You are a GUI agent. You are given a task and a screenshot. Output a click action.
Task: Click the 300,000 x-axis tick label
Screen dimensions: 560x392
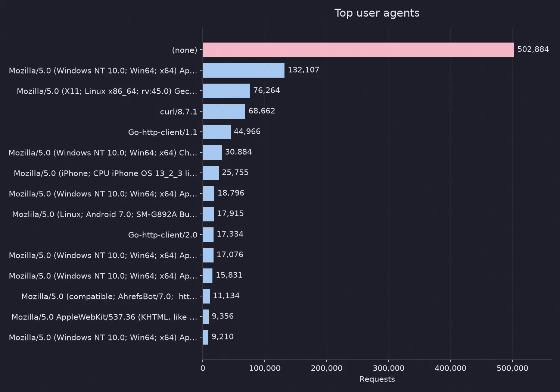point(389,368)
